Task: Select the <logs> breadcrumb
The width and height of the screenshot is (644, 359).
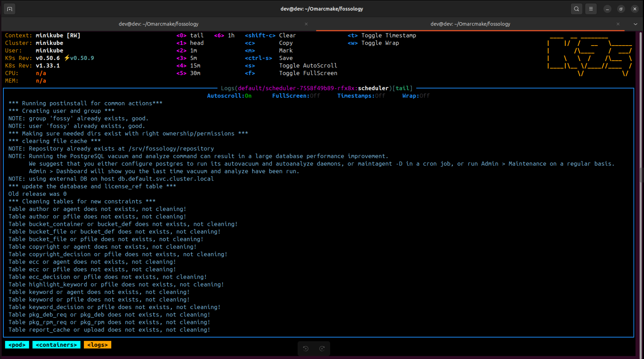Action: [x=97, y=345]
